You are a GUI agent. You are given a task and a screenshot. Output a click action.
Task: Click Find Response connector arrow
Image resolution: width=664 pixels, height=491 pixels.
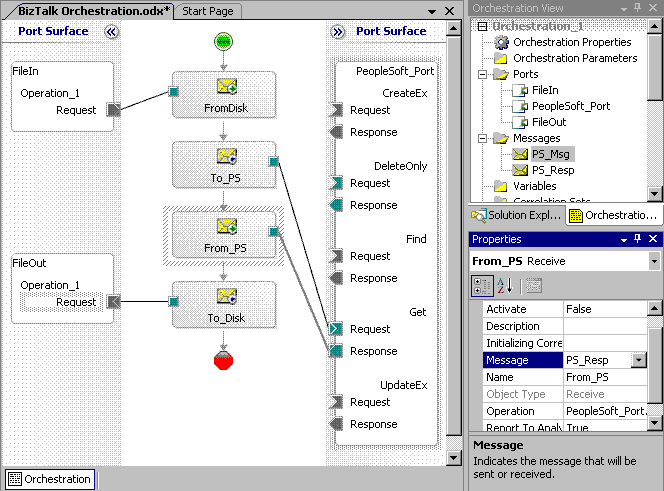(337, 278)
